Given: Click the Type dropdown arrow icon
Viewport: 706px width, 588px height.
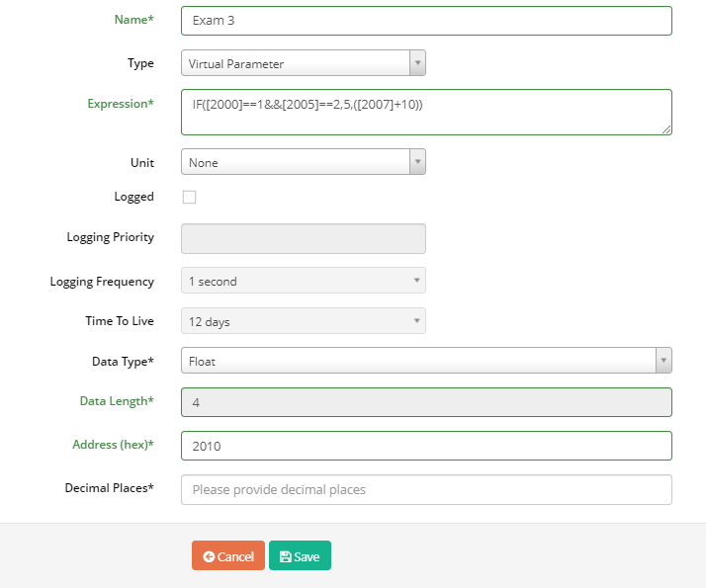Looking at the screenshot, I should click(418, 63).
